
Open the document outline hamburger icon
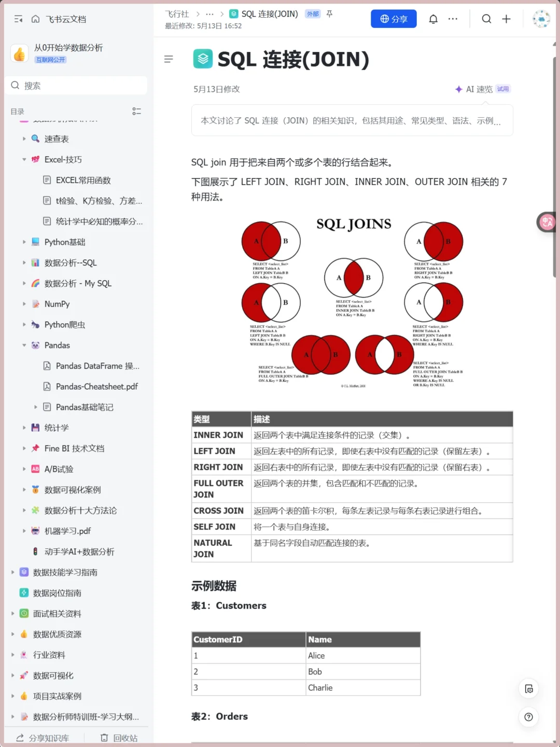[169, 59]
